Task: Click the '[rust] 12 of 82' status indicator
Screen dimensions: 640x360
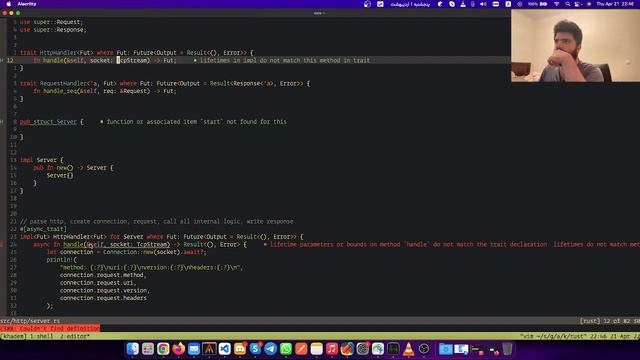Action: [610, 321]
